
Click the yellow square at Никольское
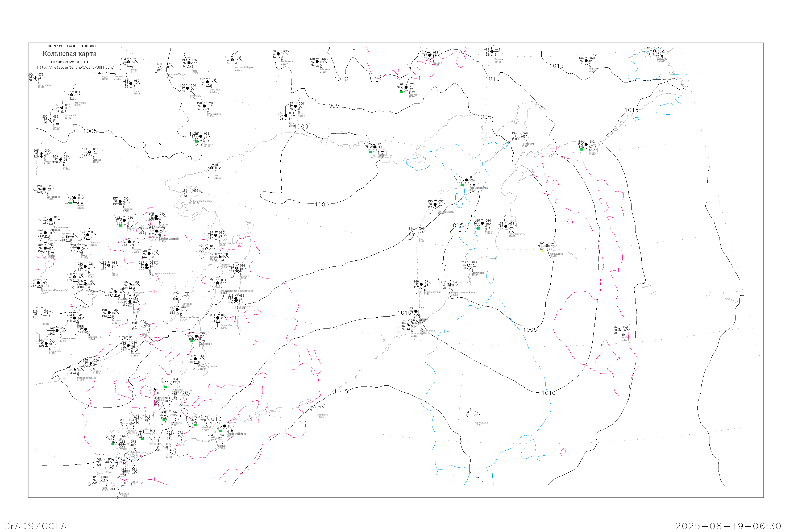(543, 251)
